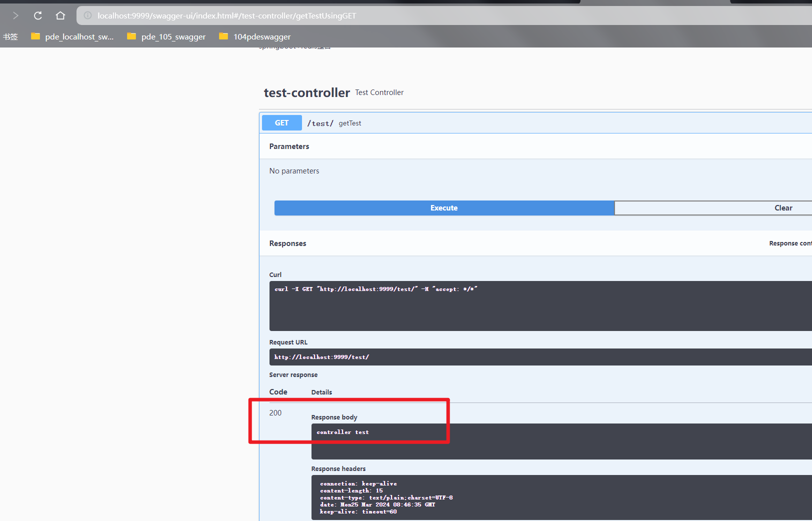Screen dimensions: 812x521
Task: Click the content-length: 15 header line
Action: click(x=351, y=490)
